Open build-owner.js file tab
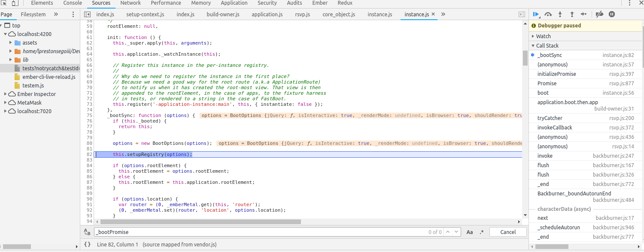Image resolution: width=644 pixels, height=252 pixels. click(x=223, y=15)
